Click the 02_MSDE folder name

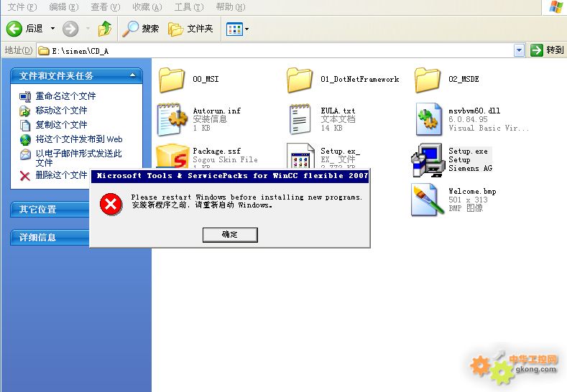coord(464,79)
